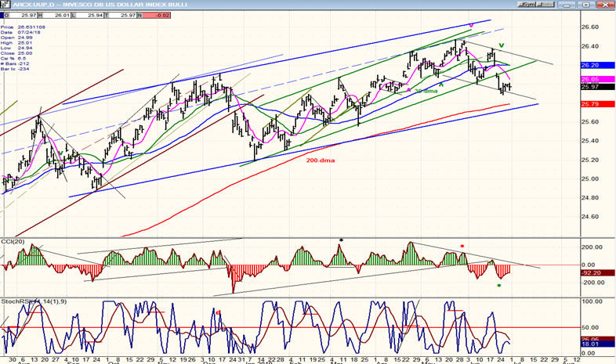Close the UUP chart window
This screenshot has width=616, height=364.
click(x=607, y=5)
